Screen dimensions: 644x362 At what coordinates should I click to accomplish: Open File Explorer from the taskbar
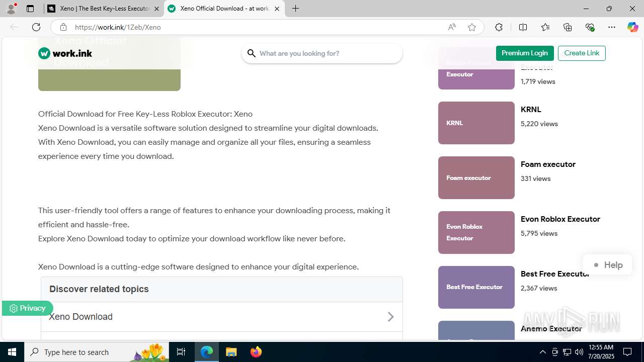231,352
